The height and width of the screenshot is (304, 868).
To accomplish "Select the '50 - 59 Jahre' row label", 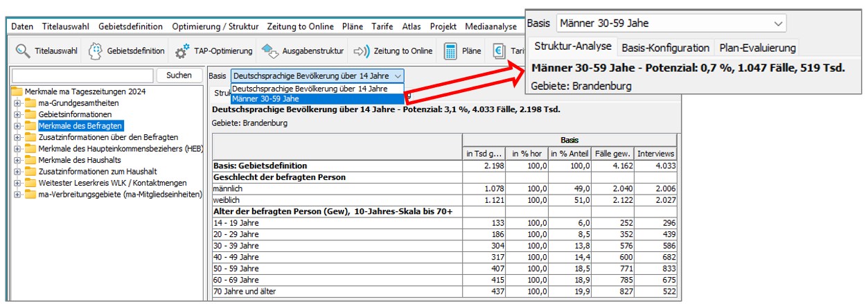I will pyautogui.click(x=236, y=268).
